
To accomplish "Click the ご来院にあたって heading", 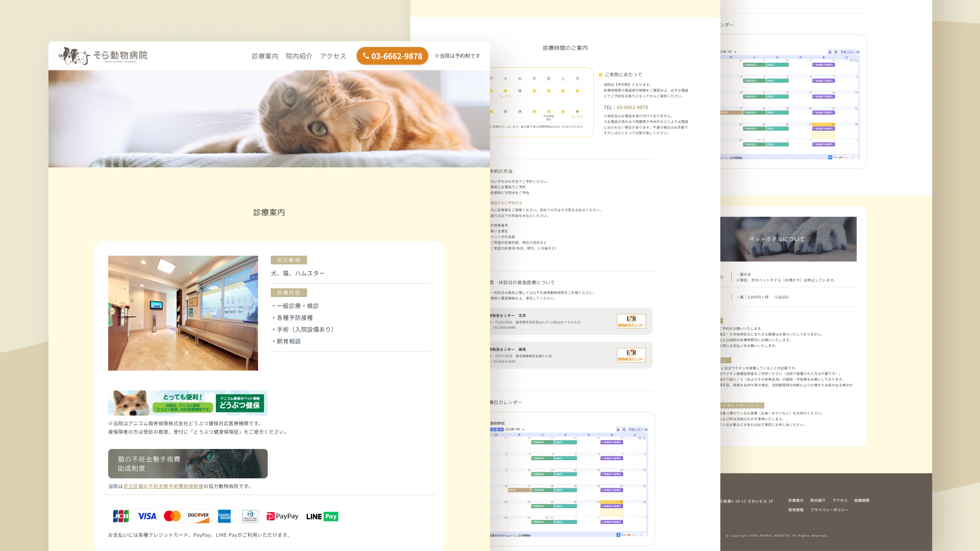I will pos(623,74).
